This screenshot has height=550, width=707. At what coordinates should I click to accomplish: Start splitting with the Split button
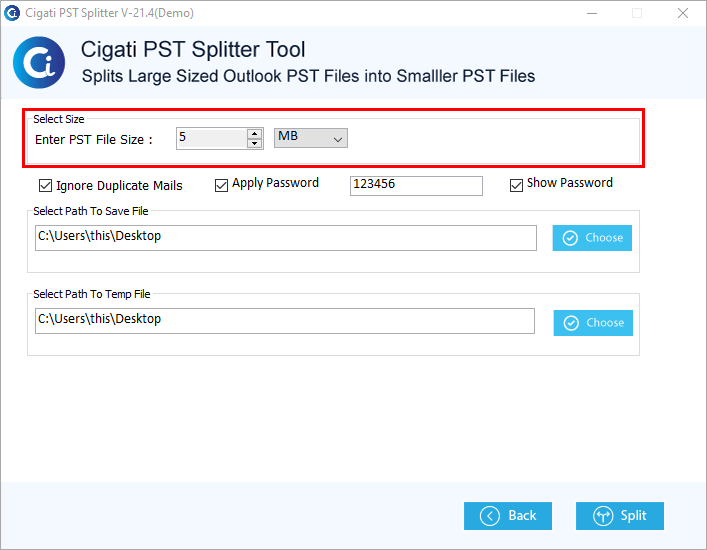620,516
